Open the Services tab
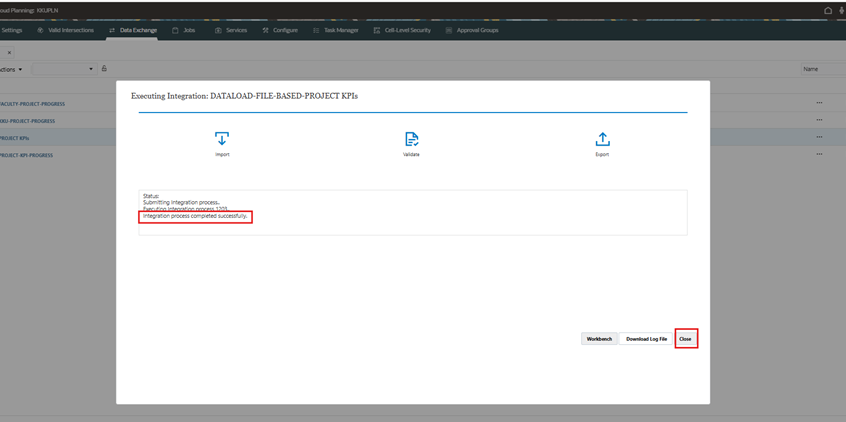 [231, 30]
